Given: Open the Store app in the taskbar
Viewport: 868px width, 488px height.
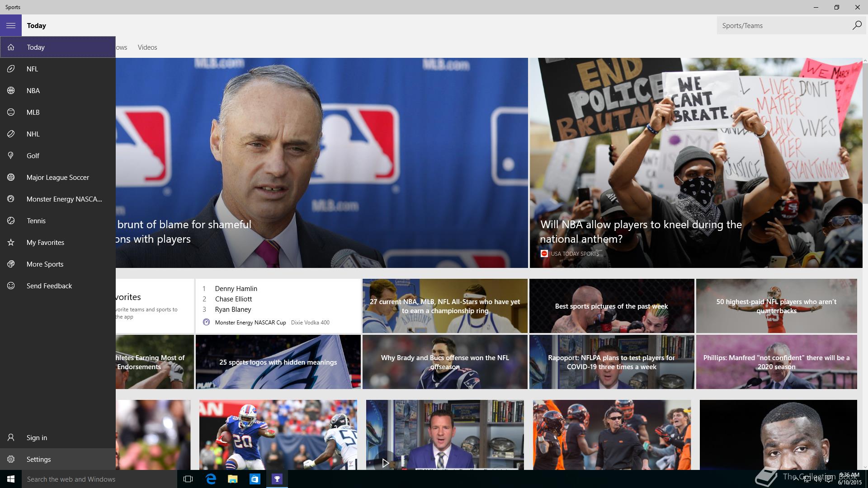Looking at the screenshot, I should click(x=255, y=479).
